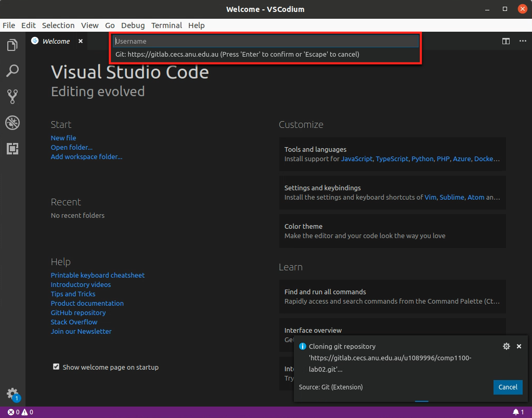Open Introductory videos link
Image resolution: width=532 pixels, height=418 pixels.
click(81, 285)
